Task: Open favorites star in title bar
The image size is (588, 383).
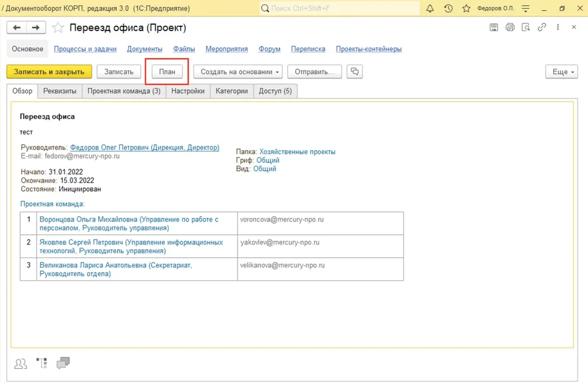Action: coord(466,8)
